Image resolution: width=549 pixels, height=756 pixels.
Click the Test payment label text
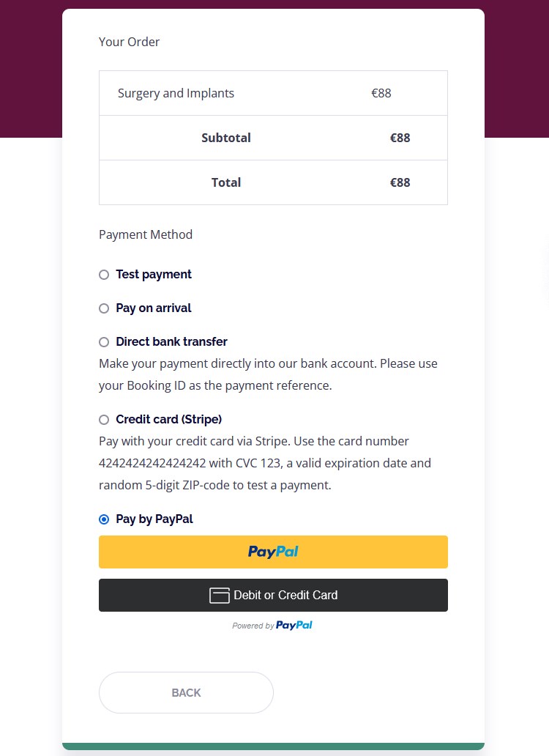click(154, 274)
